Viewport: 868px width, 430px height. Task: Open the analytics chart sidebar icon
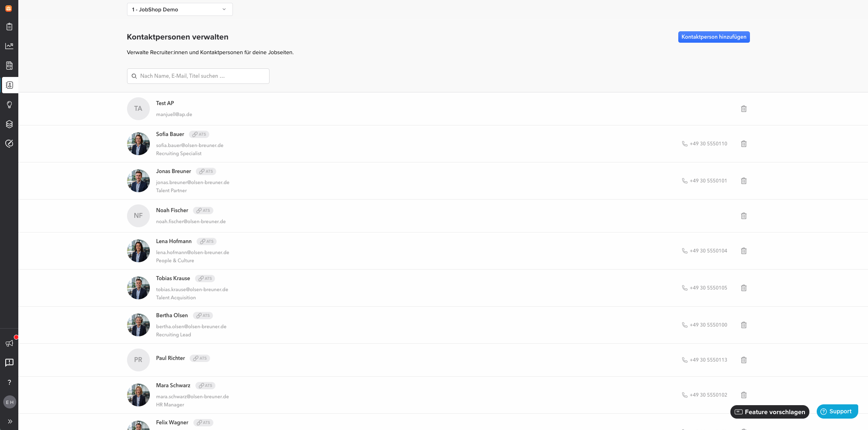point(9,46)
